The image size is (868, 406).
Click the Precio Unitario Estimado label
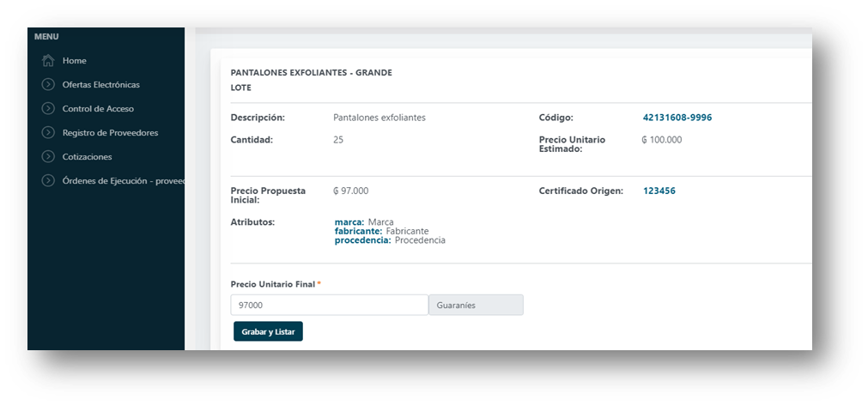tap(572, 144)
